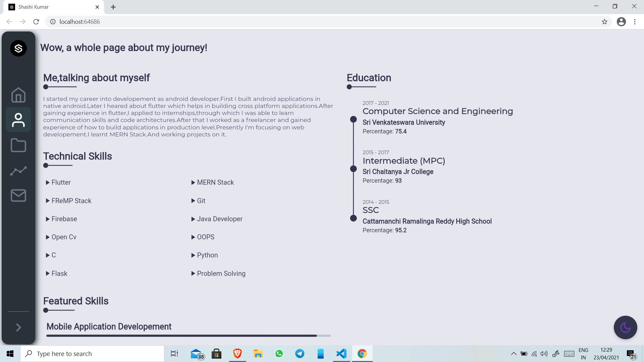The width and height of the screenshot is (644, 362).
Task: Bookmark this page with the star icon
Action: (x=604, y=22)
